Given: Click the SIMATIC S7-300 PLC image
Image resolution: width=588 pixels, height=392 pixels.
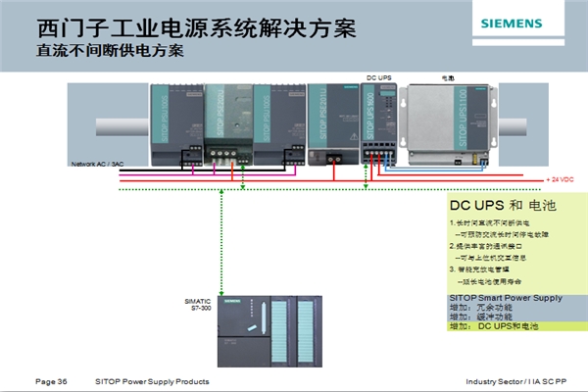Looking at the screenshot, I should coord(269,331).
